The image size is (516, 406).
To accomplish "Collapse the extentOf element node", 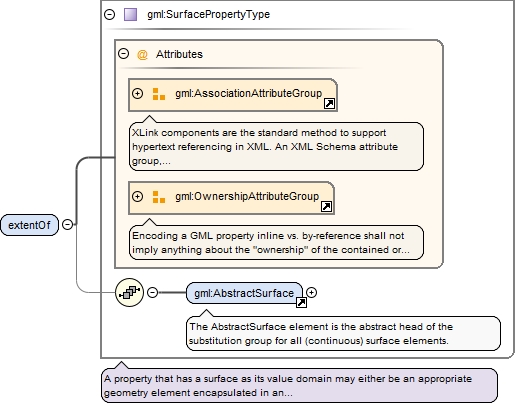I will [x=67, y=225].
